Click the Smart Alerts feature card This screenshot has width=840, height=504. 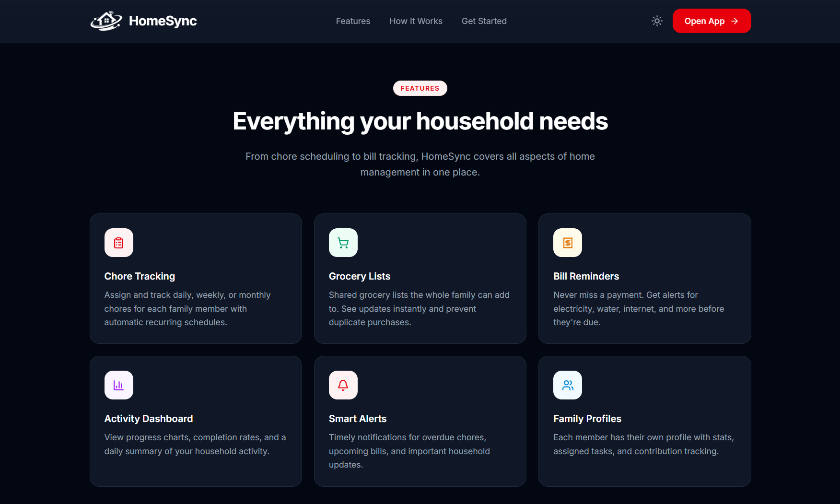pos(420,421)
